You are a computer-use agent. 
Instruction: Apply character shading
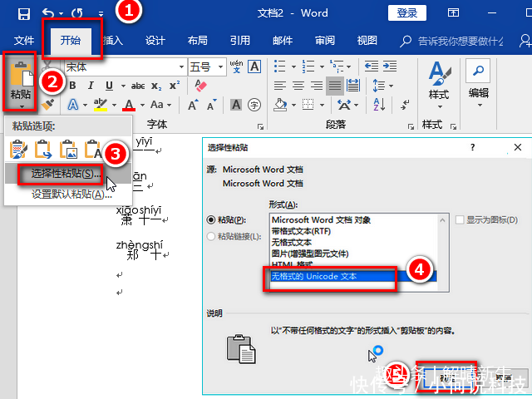click(x=236, y=105)
